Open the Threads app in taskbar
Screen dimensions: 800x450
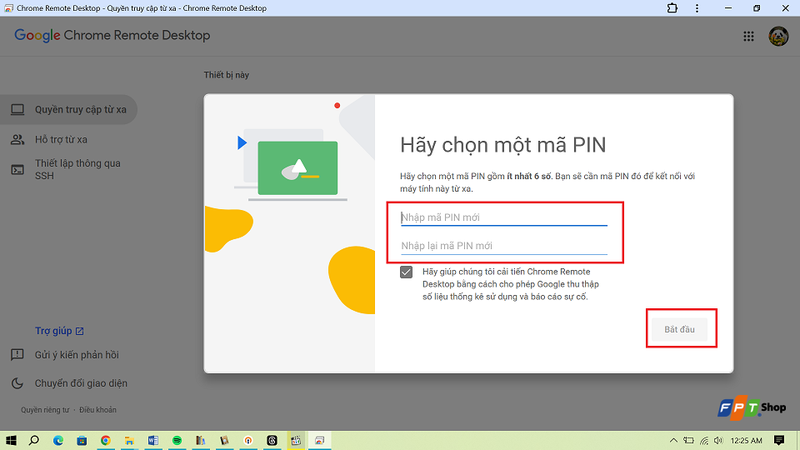click(x=272, y=440)
